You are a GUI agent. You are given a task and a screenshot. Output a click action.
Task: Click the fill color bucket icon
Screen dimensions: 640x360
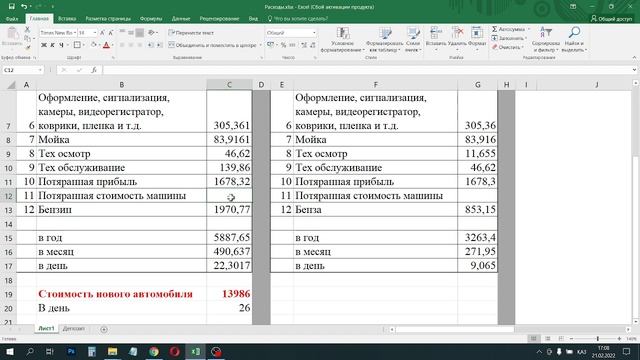click(x=93, y=45)
